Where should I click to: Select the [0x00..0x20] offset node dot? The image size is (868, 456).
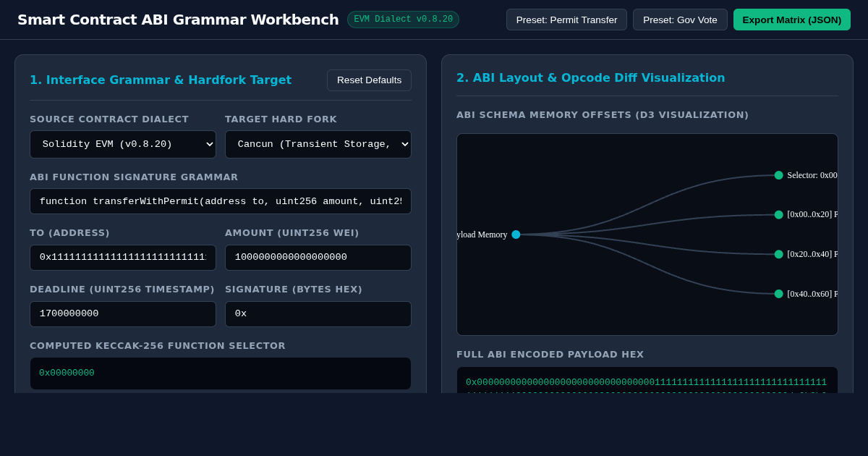pos(779,215)
